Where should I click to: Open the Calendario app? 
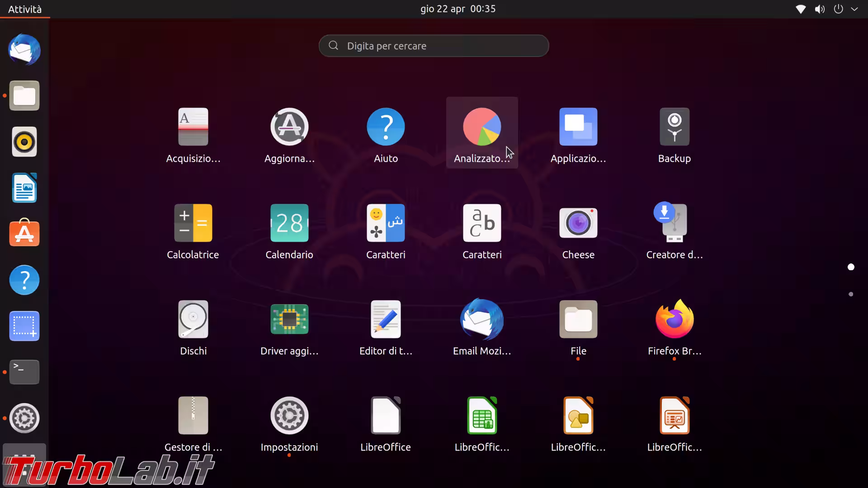[x=289, y=224]
